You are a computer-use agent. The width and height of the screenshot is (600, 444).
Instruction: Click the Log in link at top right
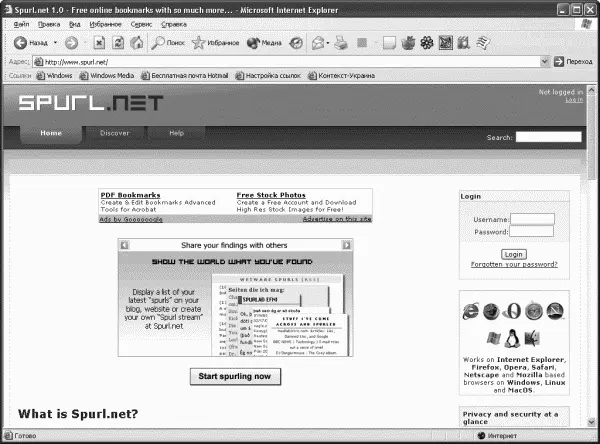pyautogui.click(x=574, y=100)
